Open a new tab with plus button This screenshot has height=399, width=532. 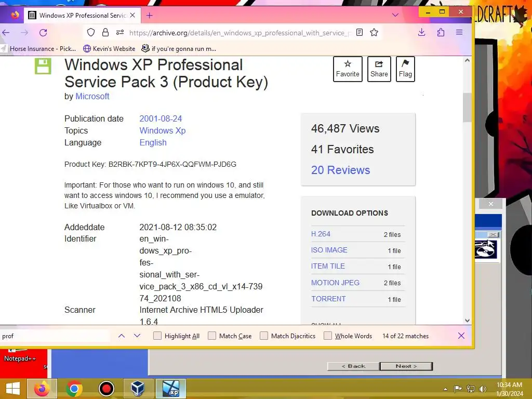149,15
